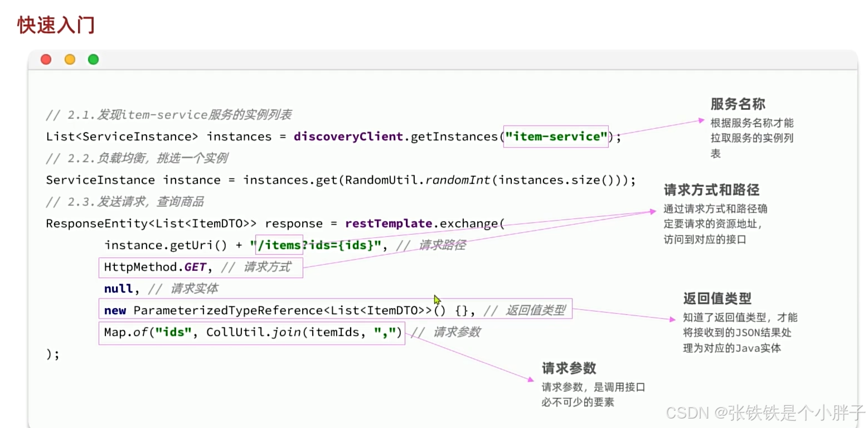Click the description 根据服务名称才能拉取服务的实例列表
The width and height of the screenshot is (868, 428).
click(x=751, y=138)
